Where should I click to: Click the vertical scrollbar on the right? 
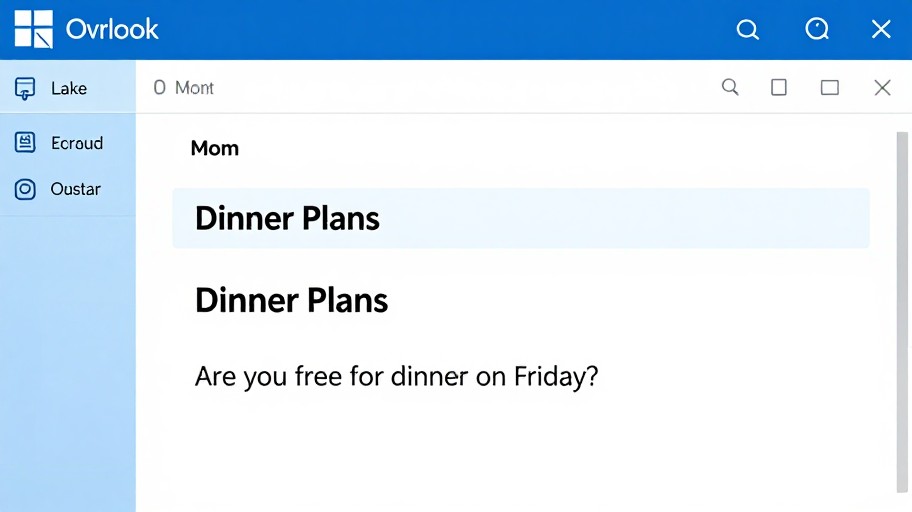[902, 310]
